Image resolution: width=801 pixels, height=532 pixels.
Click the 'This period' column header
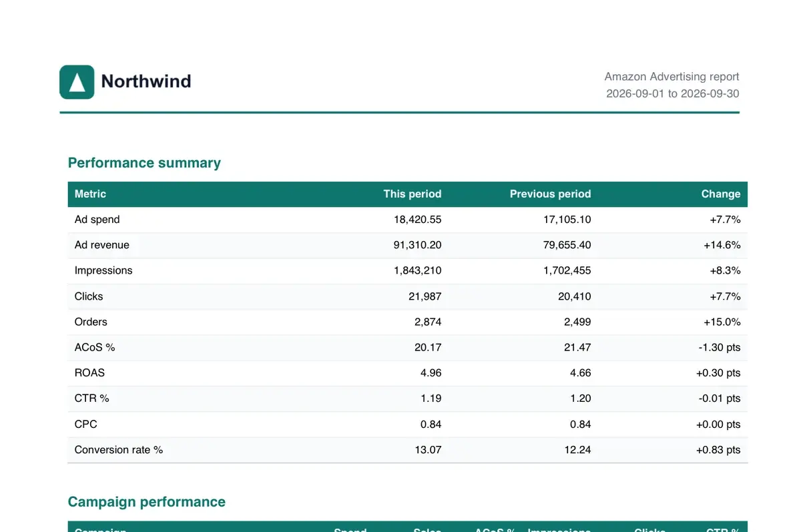pos(412,194)
